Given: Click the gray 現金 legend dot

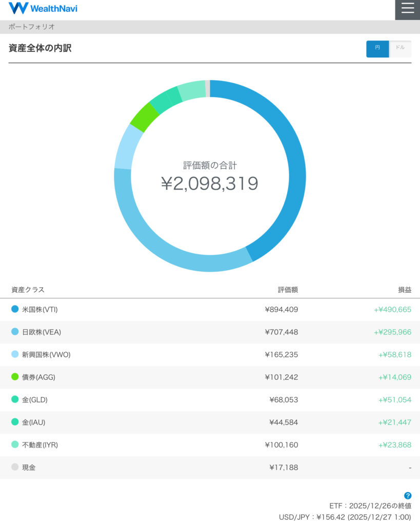Looking at the screenshot, I should 15,467.
